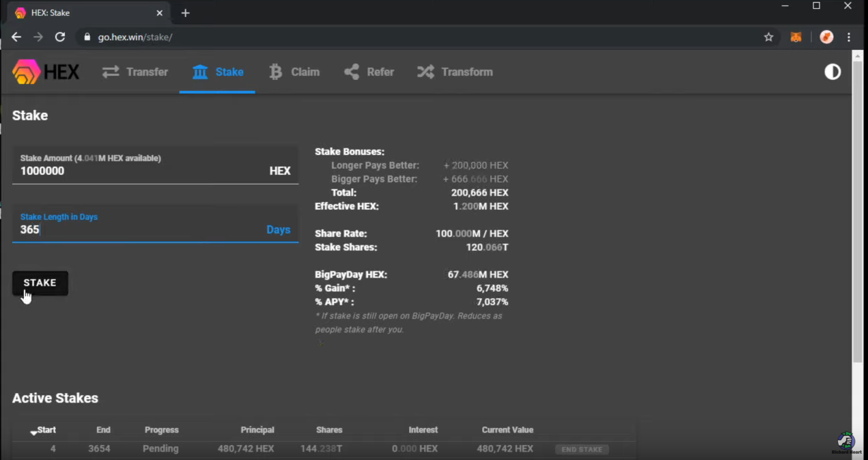Click the page vertical scrollbar
This screenshot has width=868, height=460.
coord(858,212)
